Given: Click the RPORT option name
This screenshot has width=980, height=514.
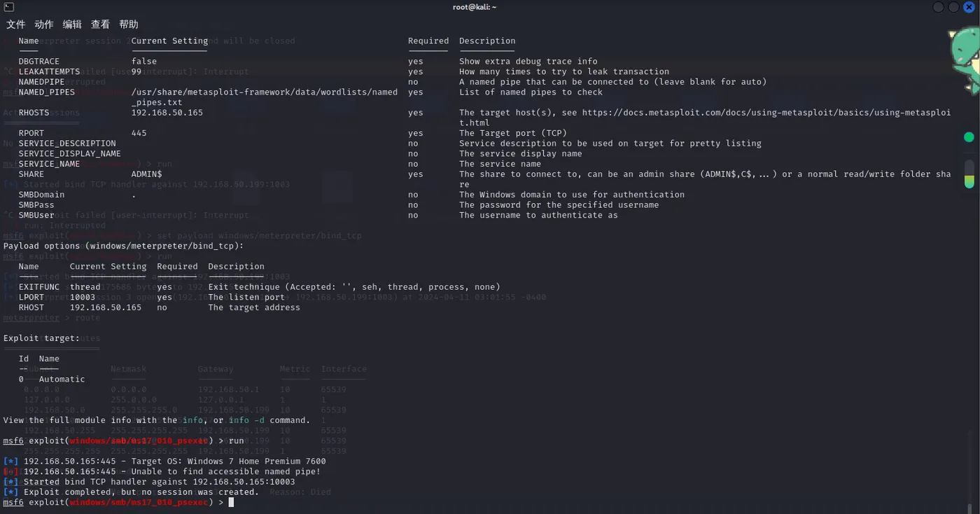Looking at the screenshot, I should click(x=31, y=133).
